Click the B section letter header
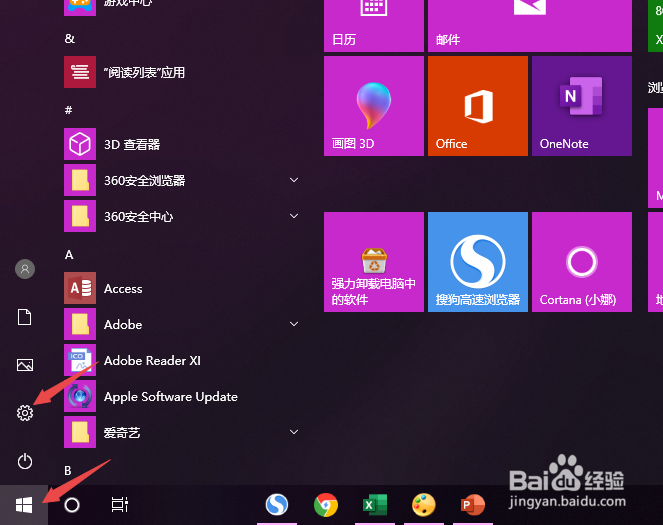 click(68, 470)
